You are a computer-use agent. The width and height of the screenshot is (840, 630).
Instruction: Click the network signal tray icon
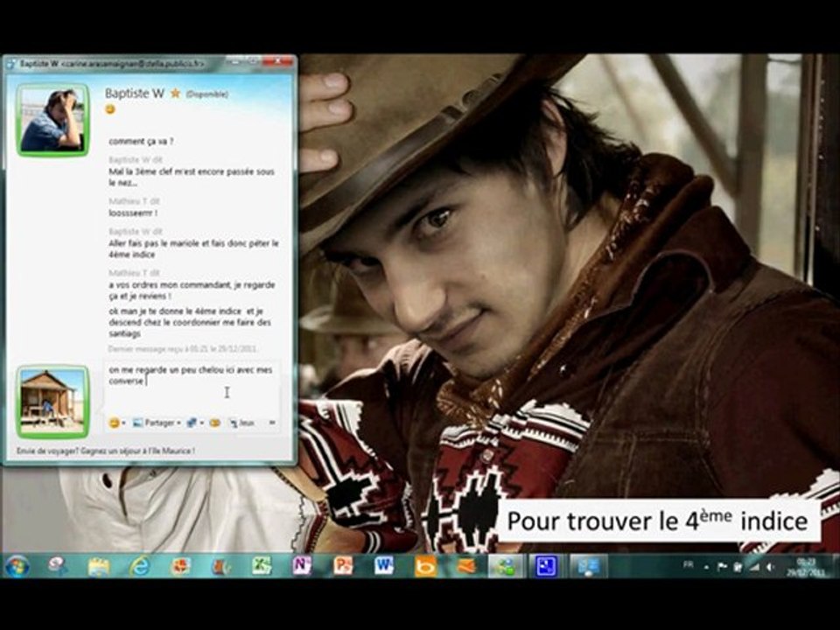(753, 567)
